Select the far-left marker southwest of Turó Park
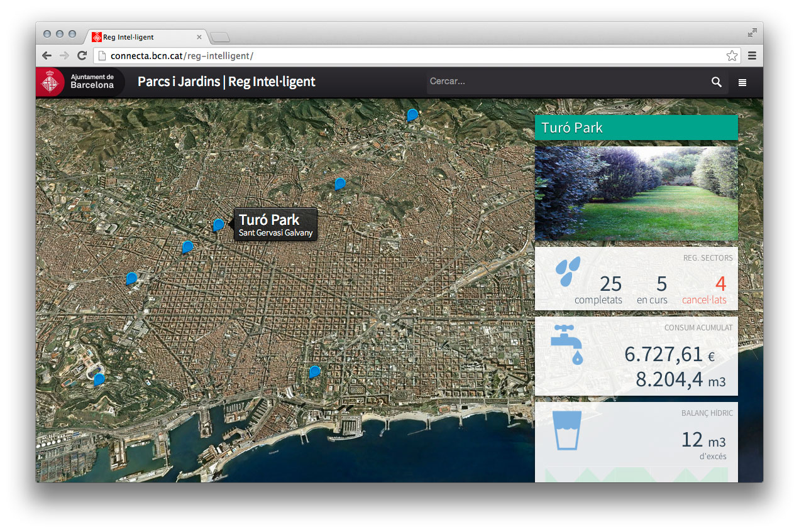This screenshot has height=532, width=799. (x=131, y=278)
